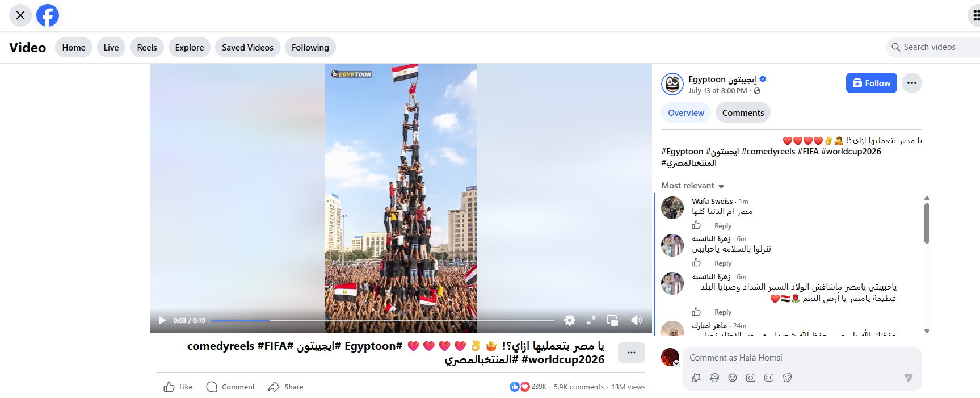The height and width of the screenshot is (398, 980).
Task: Open post options three-dot menu beside Follow
Action: click(x=912, y=83)
